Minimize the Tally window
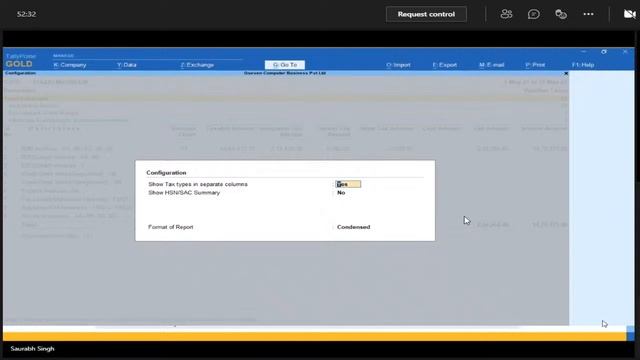 pyautogui.click(x=584, y=52)
